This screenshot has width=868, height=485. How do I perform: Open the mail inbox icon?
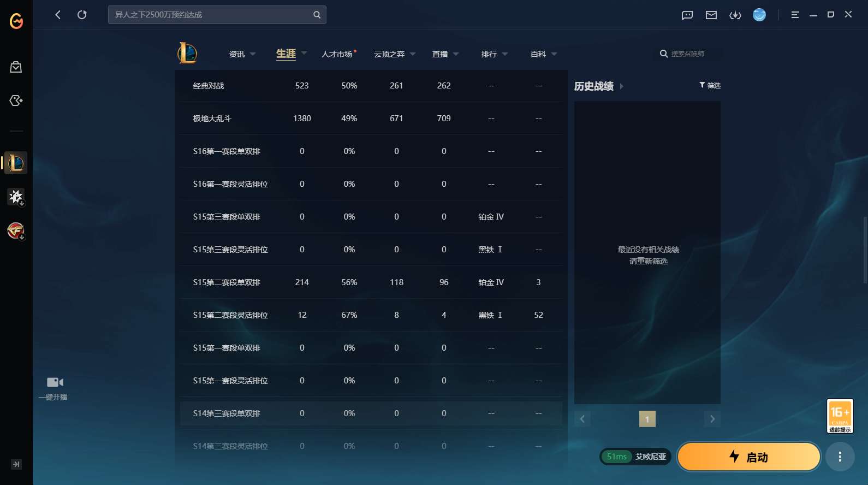coord(711,15)
